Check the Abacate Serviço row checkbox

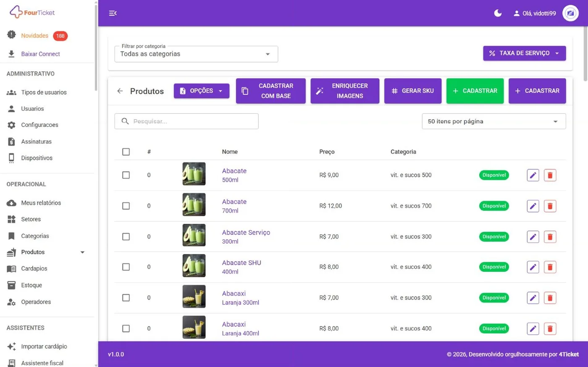[x=126, y=236]
